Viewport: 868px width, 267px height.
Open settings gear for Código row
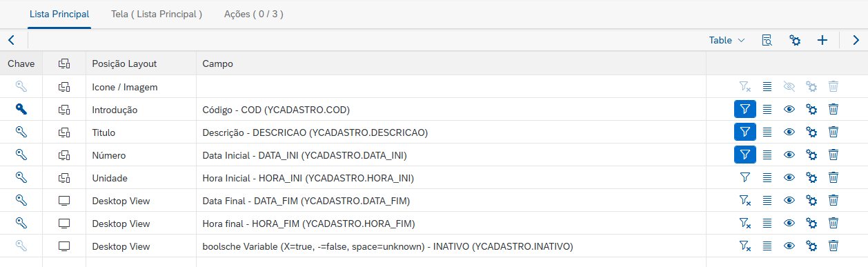pyautogui.click(x=811, y=109)
